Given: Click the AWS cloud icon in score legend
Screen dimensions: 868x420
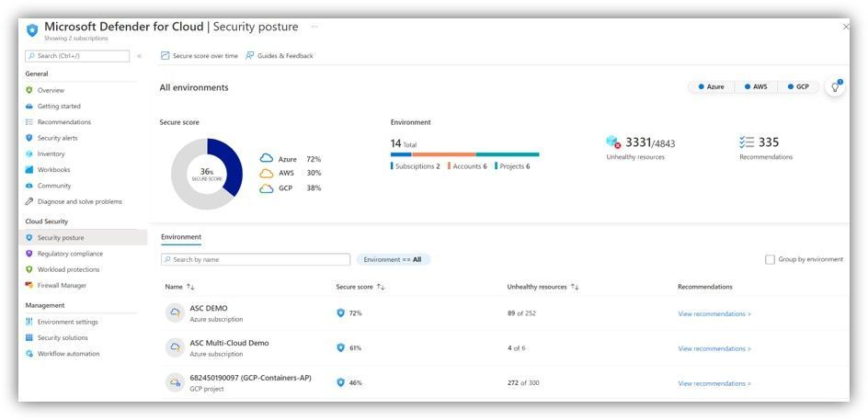Looking at the screenshot, I should [x=267, y=173].
